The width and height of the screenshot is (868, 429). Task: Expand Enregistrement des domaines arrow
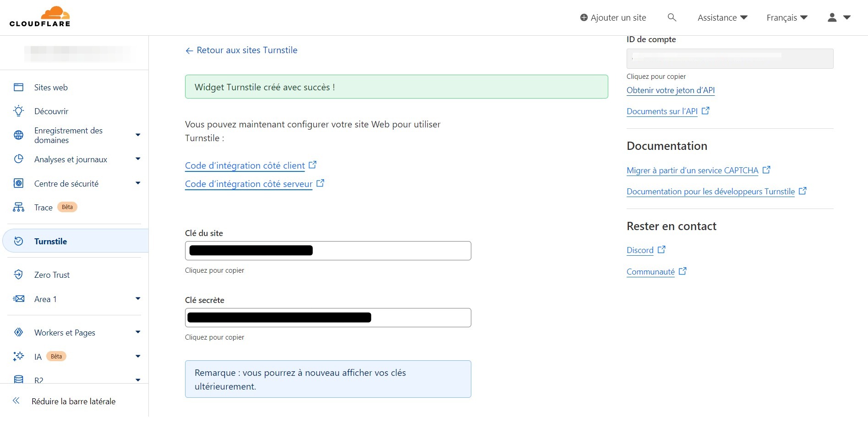138,135
